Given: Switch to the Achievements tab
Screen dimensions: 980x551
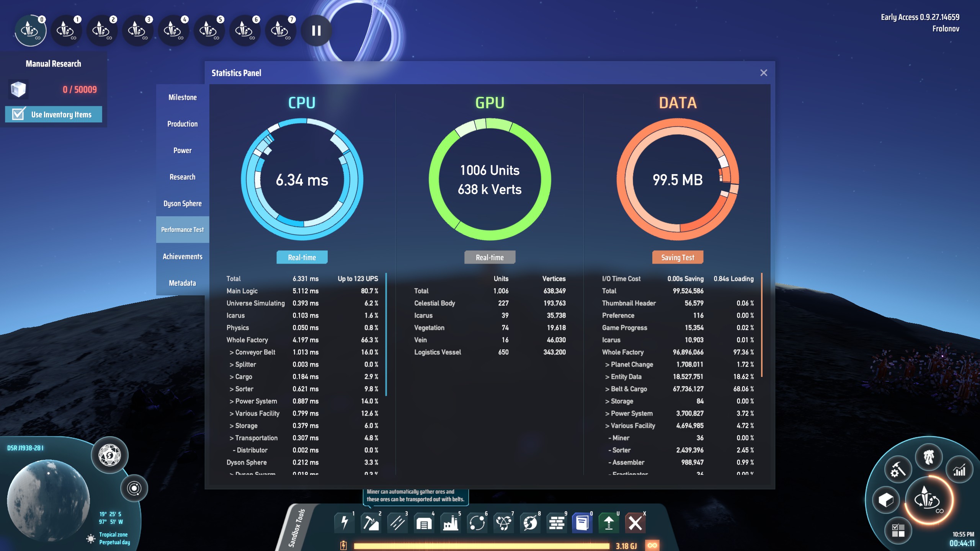Looking at the screenshot, I should pos(182,256).
